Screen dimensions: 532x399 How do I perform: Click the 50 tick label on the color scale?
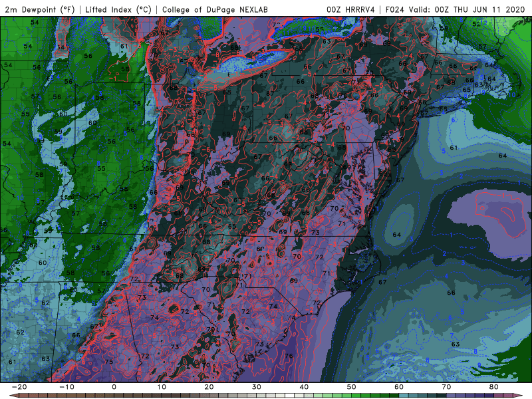[352, 387]
